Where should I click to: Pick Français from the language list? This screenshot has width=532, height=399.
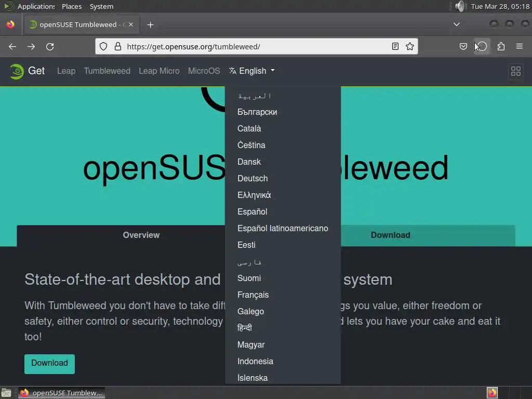(x=283, y=295)
